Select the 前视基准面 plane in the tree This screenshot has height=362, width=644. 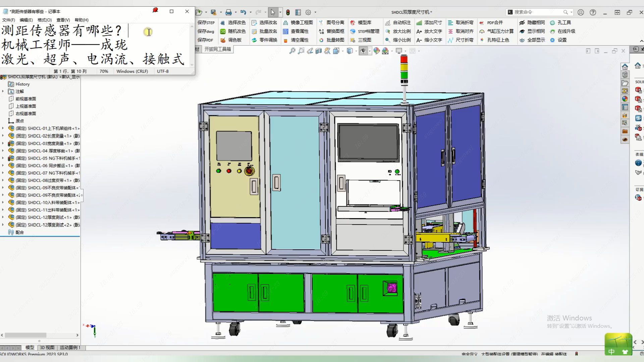(22, 99)
